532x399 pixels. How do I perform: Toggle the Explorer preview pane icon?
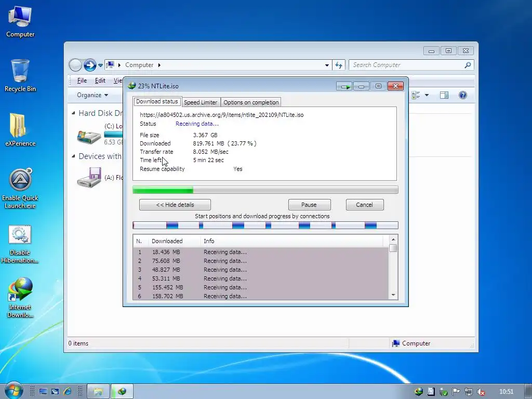point(444,95)
